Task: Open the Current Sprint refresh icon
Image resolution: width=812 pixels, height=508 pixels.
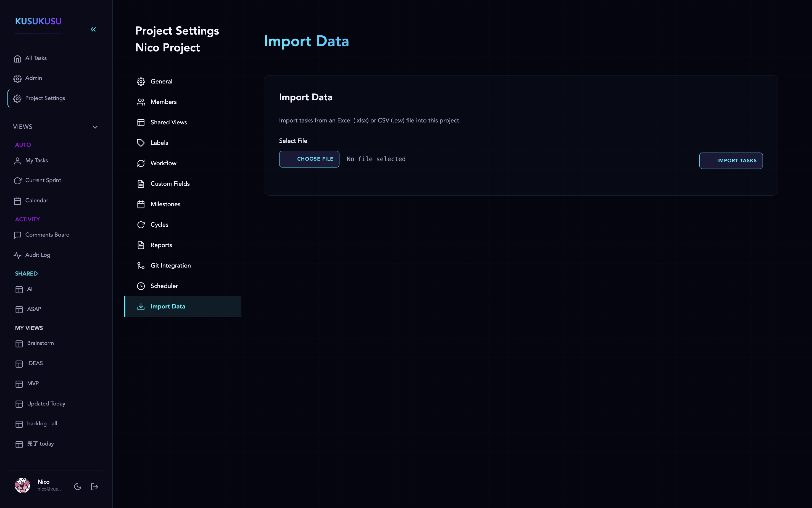Action: (x=17, y=180)
